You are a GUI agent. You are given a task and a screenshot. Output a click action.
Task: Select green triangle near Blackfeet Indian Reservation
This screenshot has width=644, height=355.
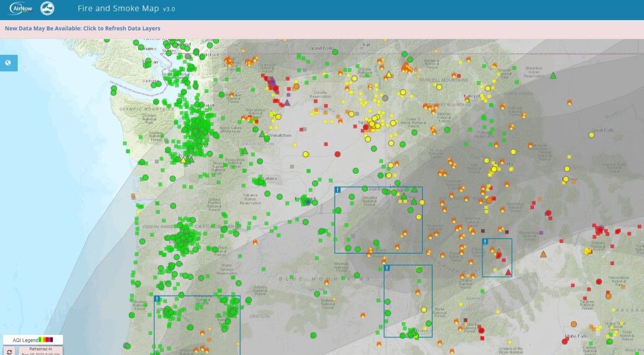[553, 76]
